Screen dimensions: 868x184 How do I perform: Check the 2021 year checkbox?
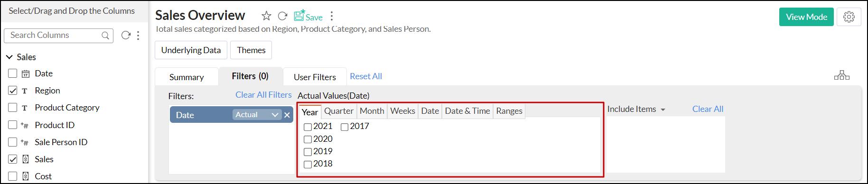[x=308, y=127]
